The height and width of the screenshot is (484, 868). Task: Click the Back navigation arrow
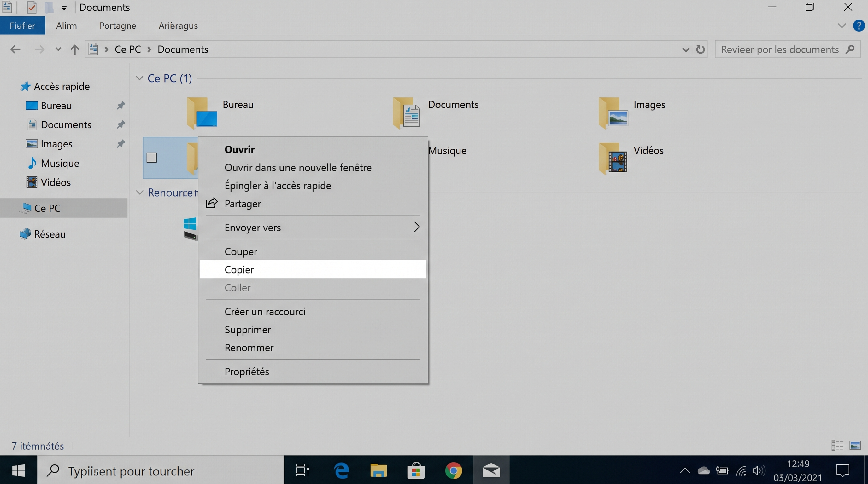[x=15, y=49]
